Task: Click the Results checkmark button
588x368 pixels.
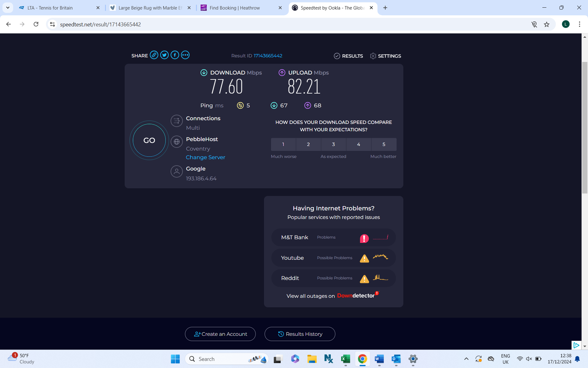Action: point(349,56)
